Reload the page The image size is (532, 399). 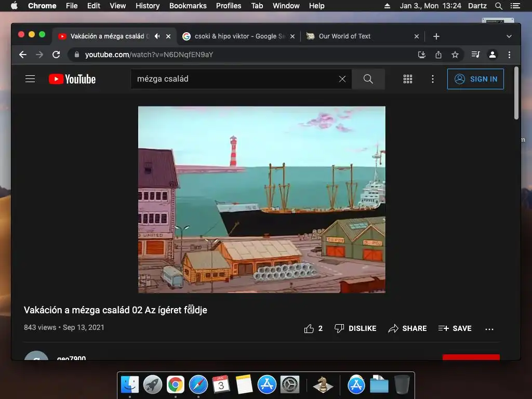click(x=56, y=55)
